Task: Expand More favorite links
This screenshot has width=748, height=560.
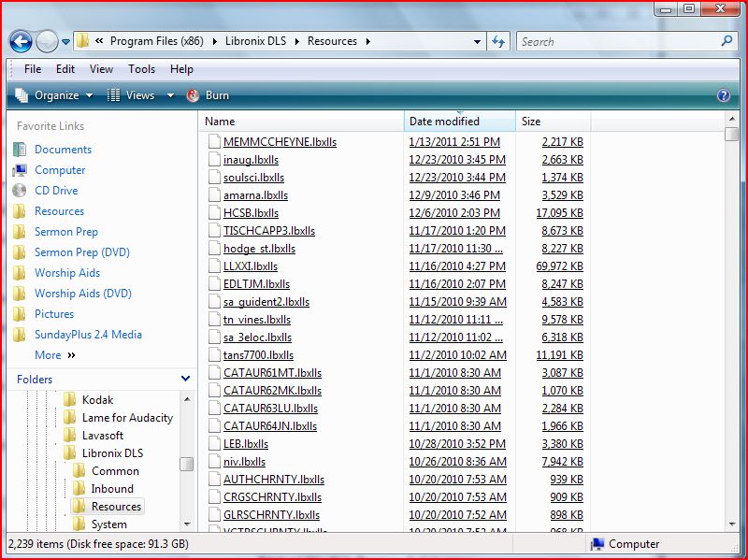Action: [x=55, y=355]
